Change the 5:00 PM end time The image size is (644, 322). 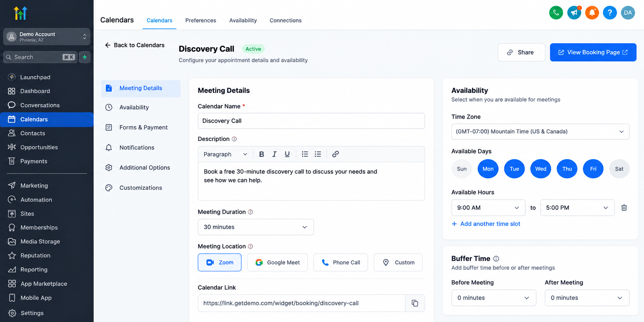577,208
